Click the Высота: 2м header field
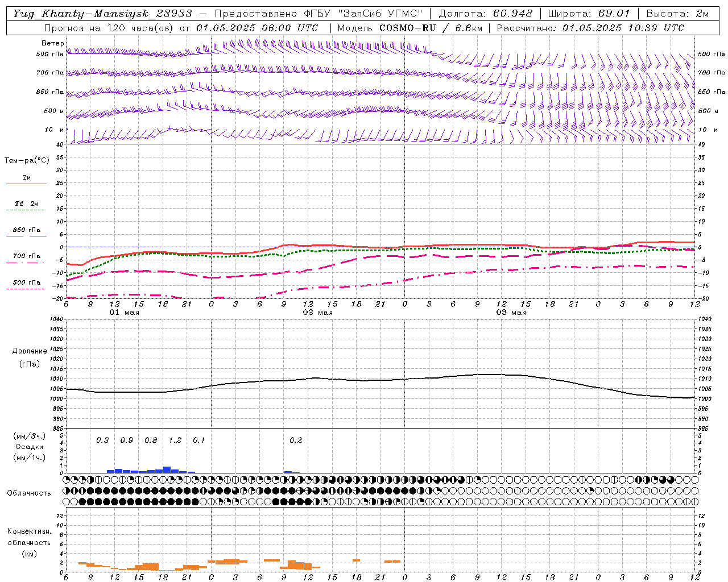The image size is (728, 582). (x=677, y=14)
